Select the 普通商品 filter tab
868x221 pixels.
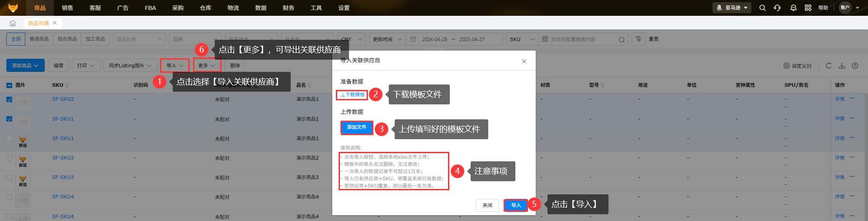click(x=39, y=39)
